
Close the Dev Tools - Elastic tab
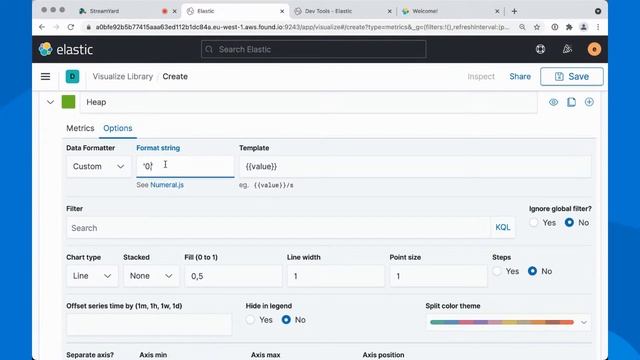pyautogui.click(x=389, y=11)
